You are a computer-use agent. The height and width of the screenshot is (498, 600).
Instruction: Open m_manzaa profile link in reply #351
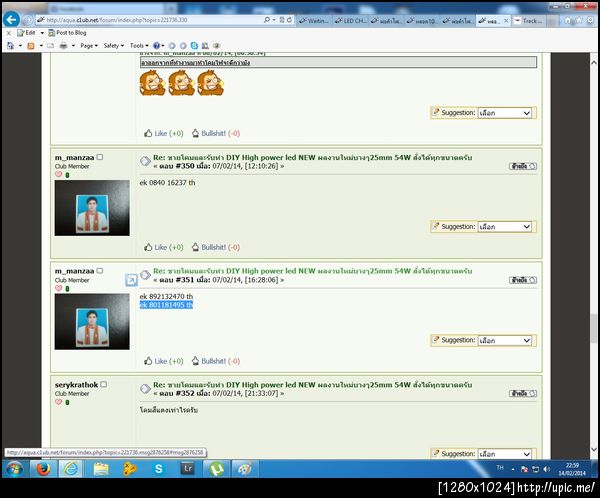(74, 271)
